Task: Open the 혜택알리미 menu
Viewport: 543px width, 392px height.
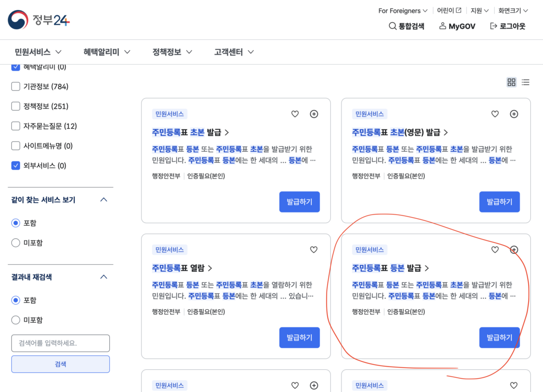Action: point(107,52)
